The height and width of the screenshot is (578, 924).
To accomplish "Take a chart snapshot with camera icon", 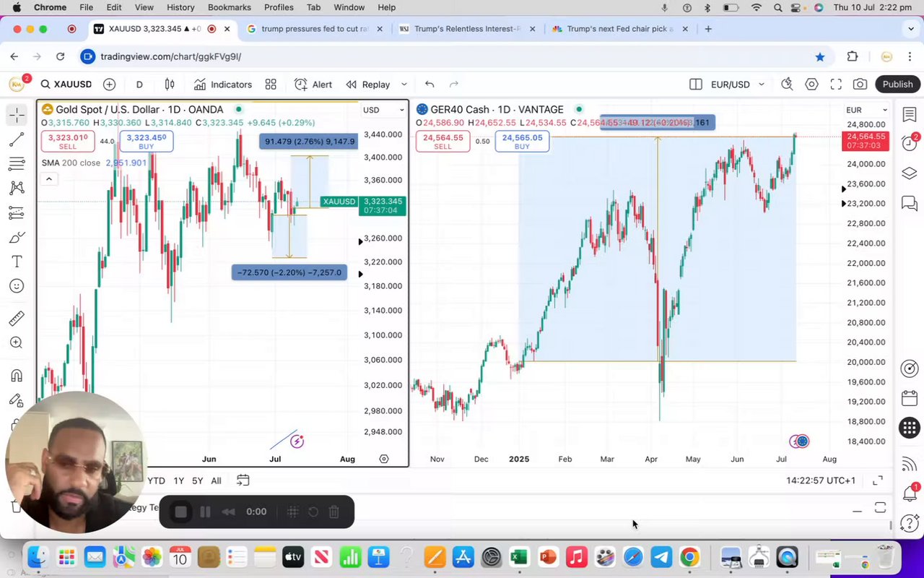I will tap(860, 85).
